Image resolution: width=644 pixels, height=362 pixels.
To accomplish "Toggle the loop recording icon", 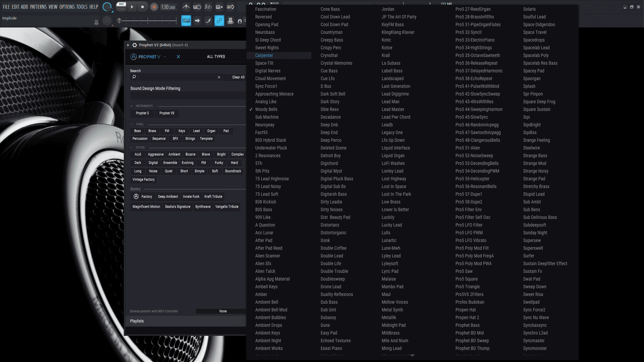I will point(230,7).
